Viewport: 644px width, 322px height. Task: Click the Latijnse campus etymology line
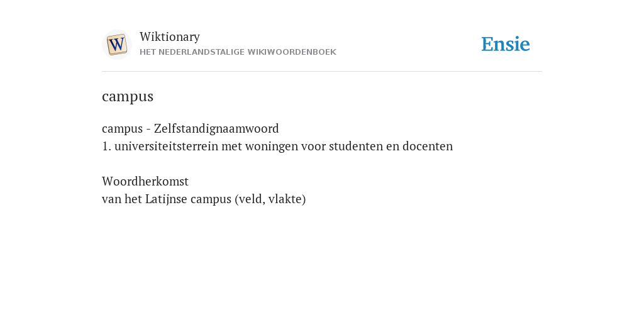[x=204, y=199]
